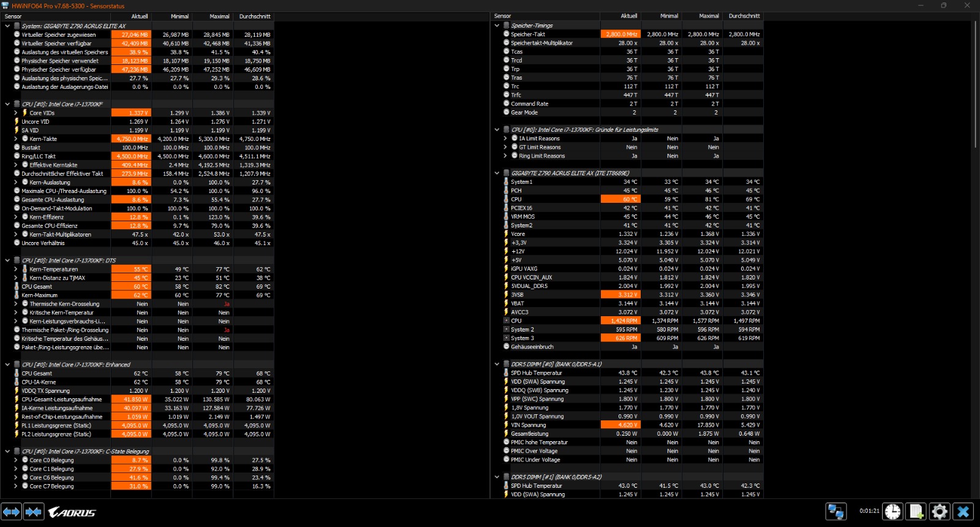
Task: Collapse the Speicher-Timings group
Action: point(497,25)
